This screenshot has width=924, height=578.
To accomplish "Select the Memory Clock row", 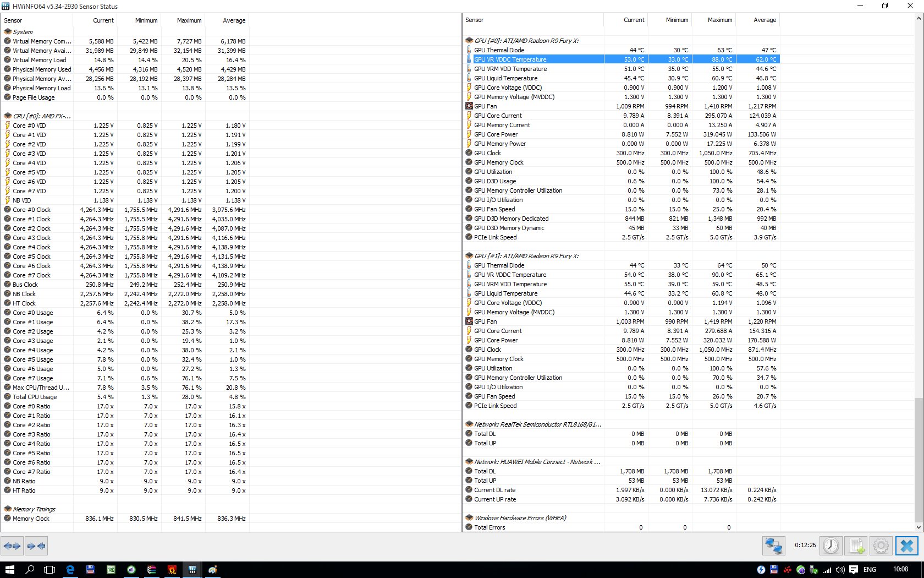I will (x=125, y=519).
